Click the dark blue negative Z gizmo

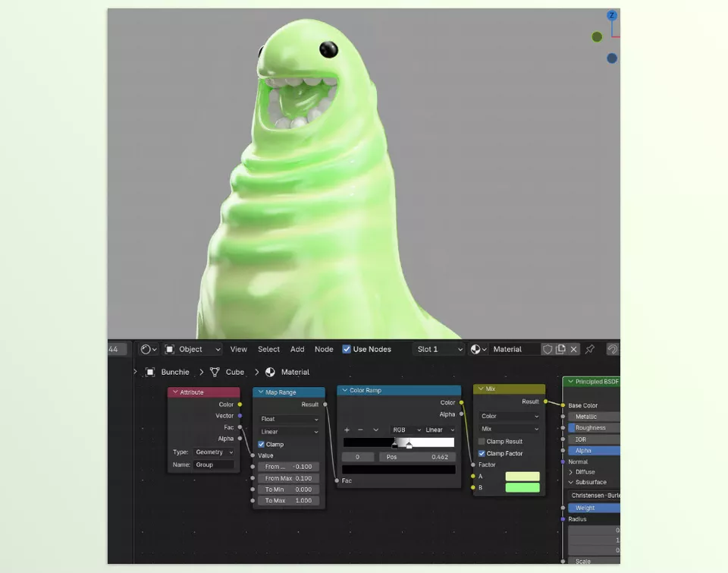612,58
